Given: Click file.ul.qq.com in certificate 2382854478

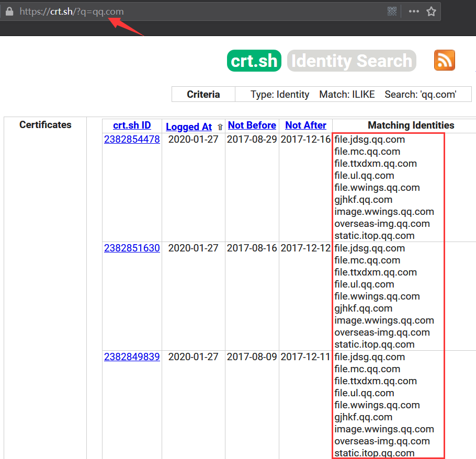Looking at the screenshot, I should [x=364, y=175].
